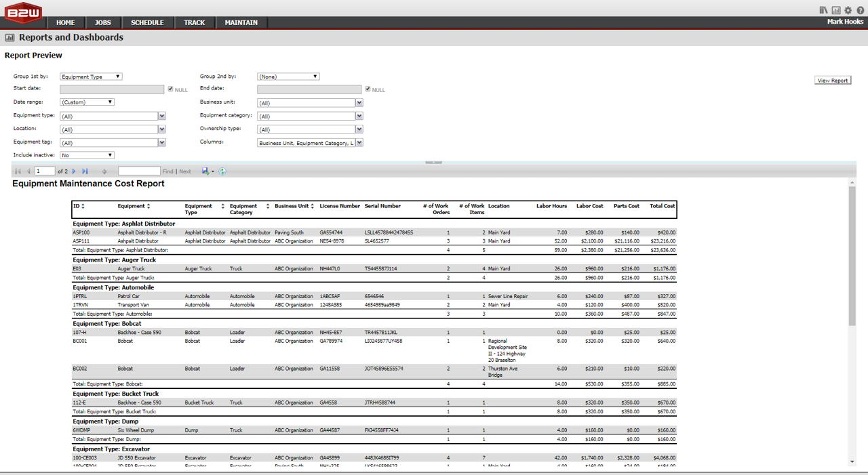Expand the Date range dropdown
Image resolution: width=868 pixels, height=475 pixels.
(x=87, y=102)
